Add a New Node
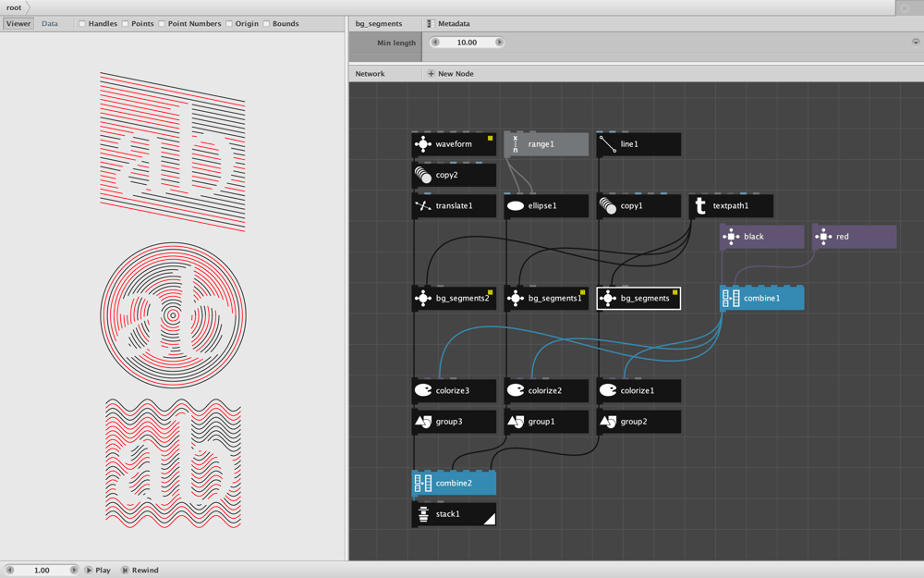 (450, 74)
